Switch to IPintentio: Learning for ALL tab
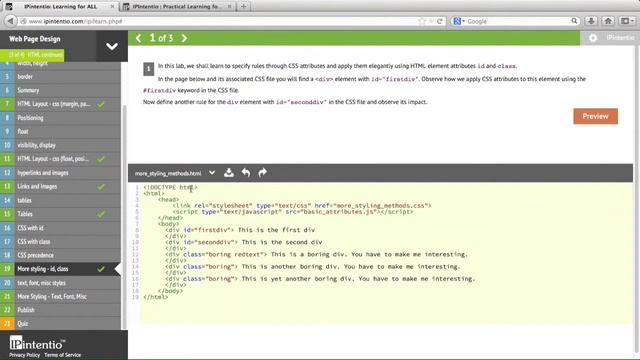Screen dimensions: 640x360 [x=60, y=7]
